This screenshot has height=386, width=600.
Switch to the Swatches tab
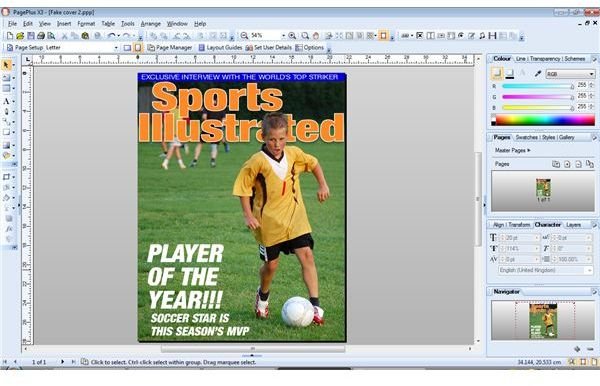(x=527, y=137)
